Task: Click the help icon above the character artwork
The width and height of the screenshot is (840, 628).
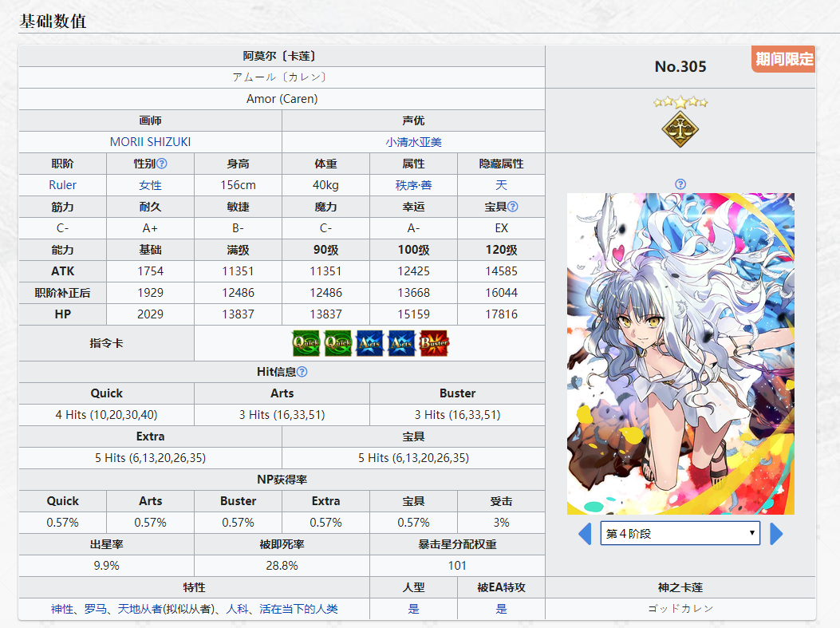Action: [680, 184]
